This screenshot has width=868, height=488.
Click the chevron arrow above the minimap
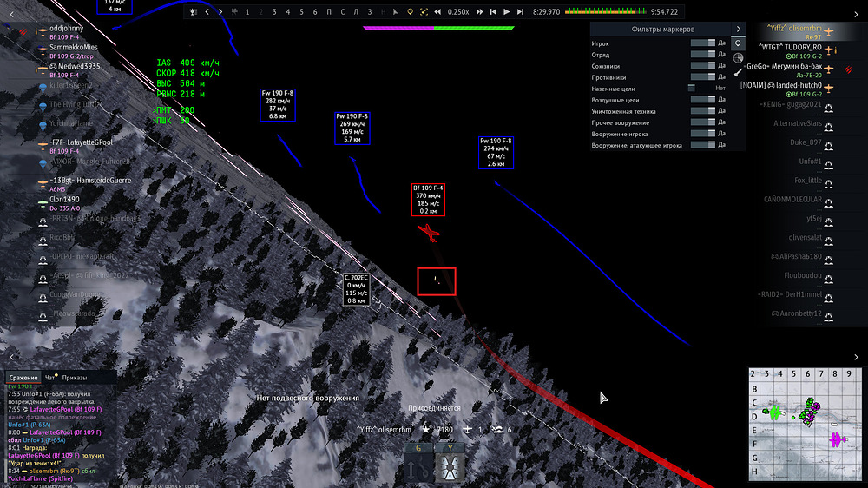point(856,357)
